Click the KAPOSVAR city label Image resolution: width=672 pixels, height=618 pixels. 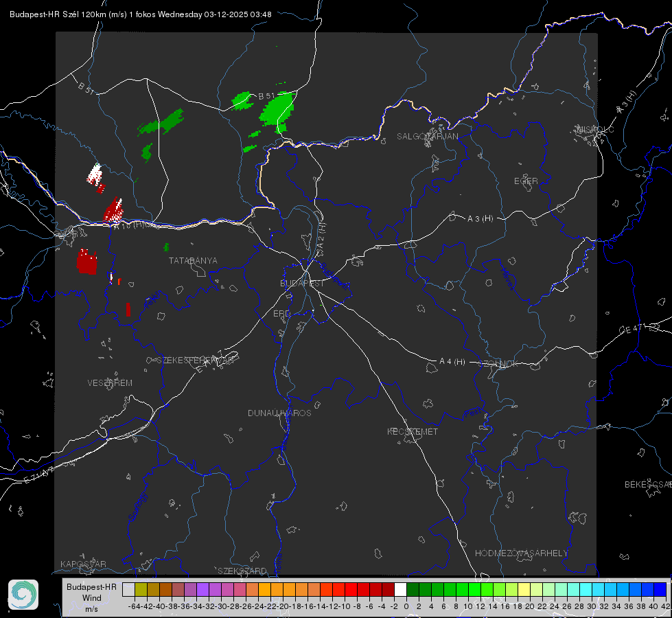pos(83,564)
